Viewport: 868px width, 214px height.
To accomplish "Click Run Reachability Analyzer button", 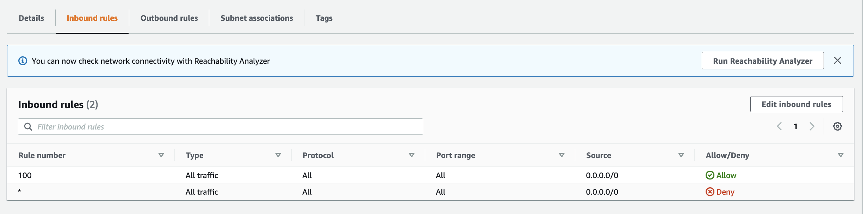I will pyautogui.click(x=762, y=61).
